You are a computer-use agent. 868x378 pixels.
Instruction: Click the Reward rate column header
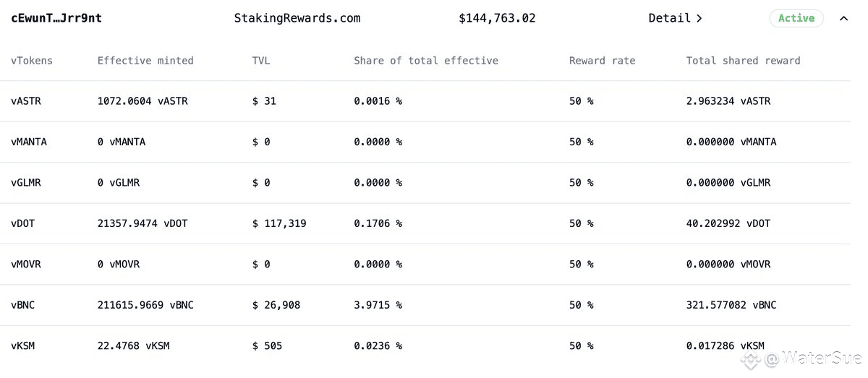tap(602, 61)
